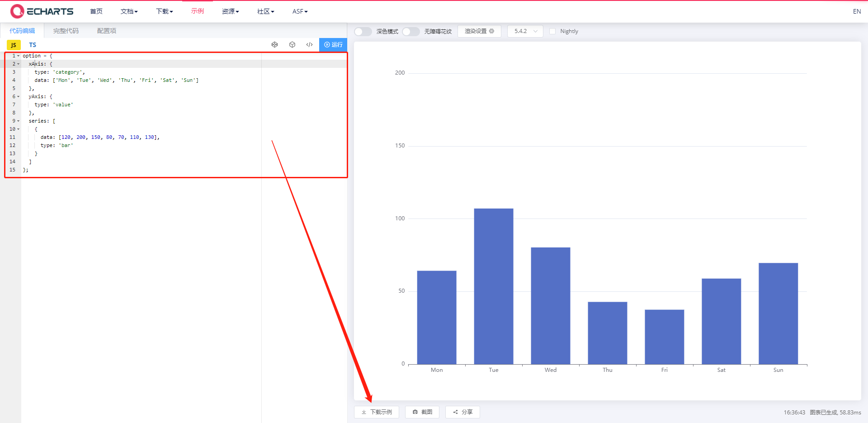Toggle 无障碍花纹 switch
Image resolution: width=868 pixels, height=423 pixels.
(x=410, y=31)
